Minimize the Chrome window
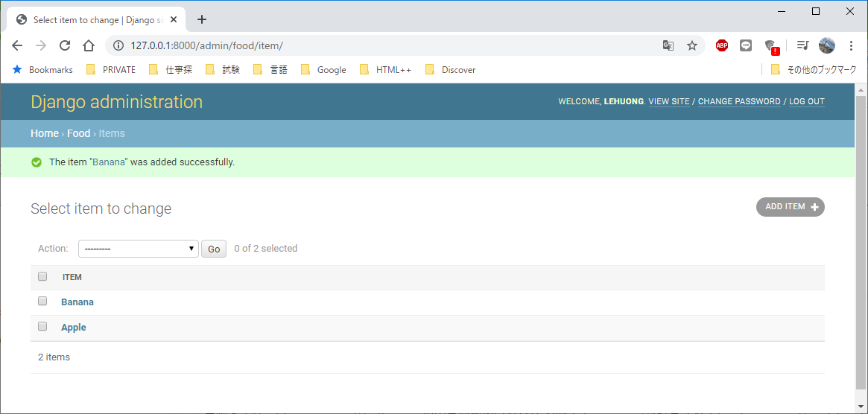Viewport: 868px width, 414px height. [x=782, y=11]
